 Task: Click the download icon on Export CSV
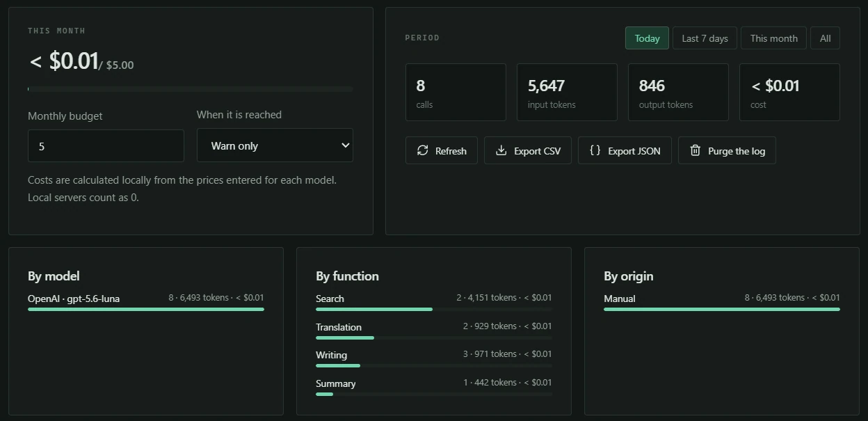click(501, 150)
